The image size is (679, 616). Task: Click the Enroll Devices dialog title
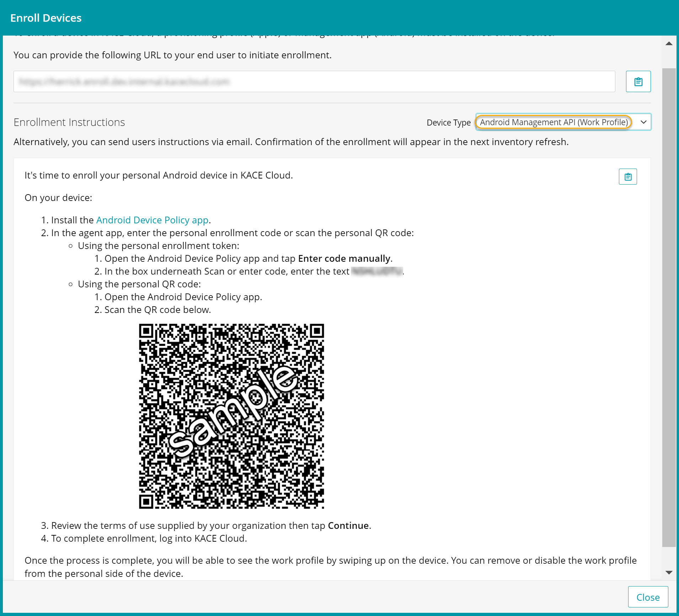(x=46, y=18)
